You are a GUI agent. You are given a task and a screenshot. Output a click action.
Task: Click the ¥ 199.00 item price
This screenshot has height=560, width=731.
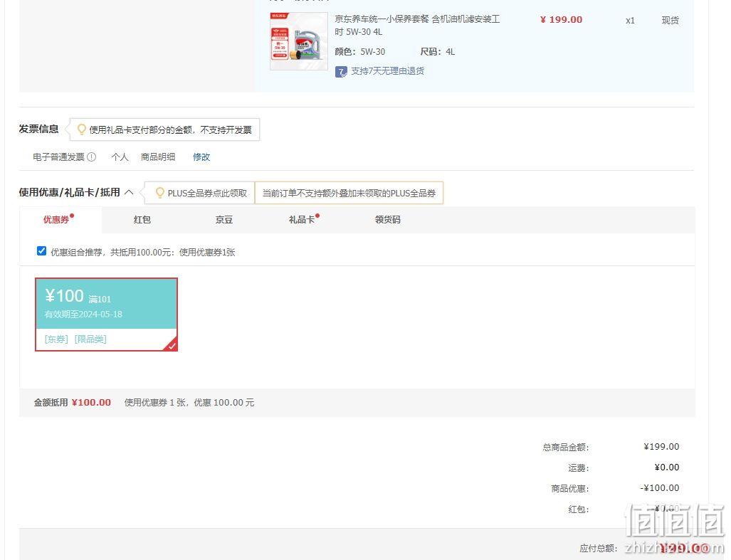coord(562,19)
